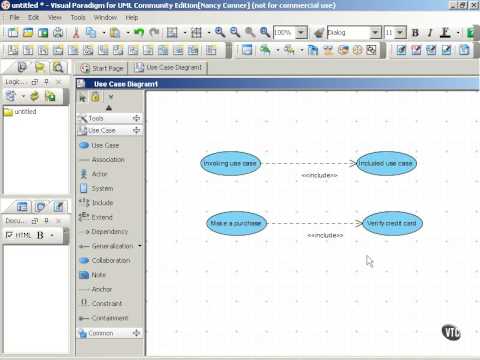Click the Undo toolbar icon

139,33
